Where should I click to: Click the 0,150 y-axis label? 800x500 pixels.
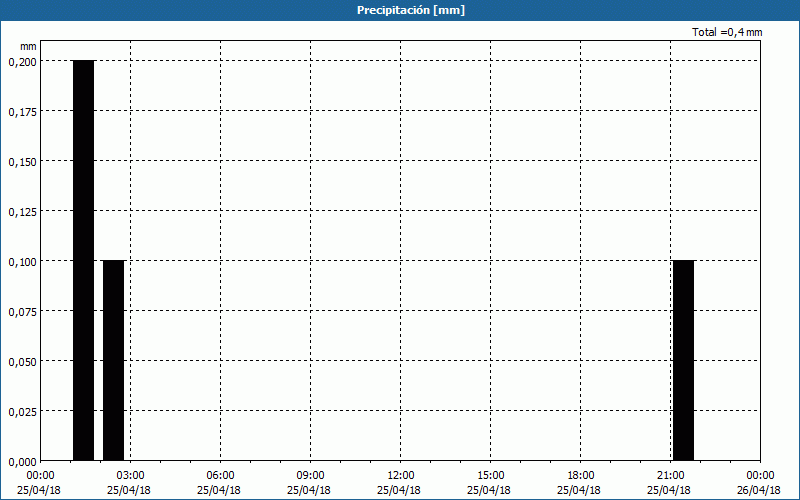[22, 162]
